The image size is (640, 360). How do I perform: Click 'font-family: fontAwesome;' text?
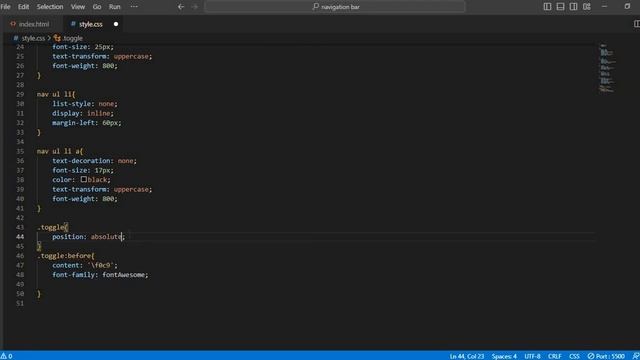[x=100, y=275]
